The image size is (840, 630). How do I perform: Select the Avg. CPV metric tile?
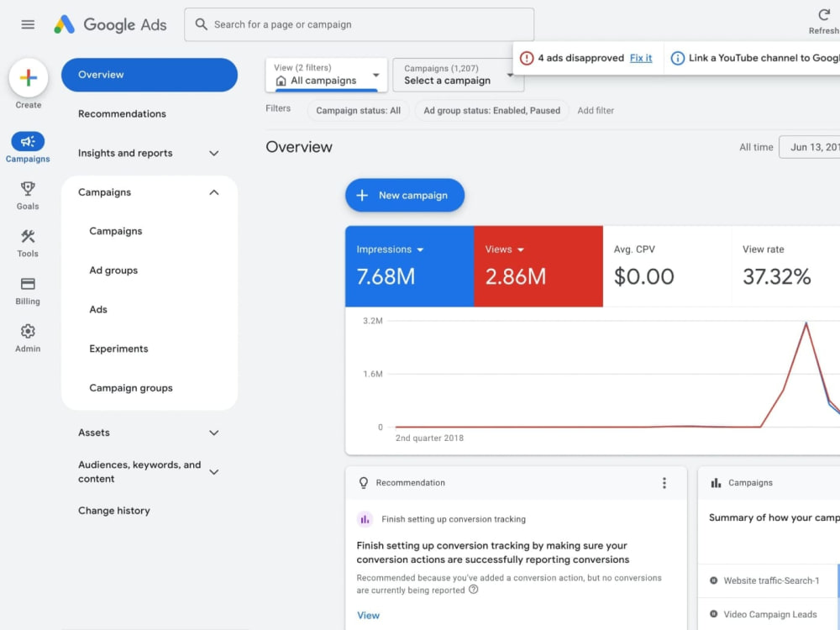pyautogui.click(x=667, y=266)
